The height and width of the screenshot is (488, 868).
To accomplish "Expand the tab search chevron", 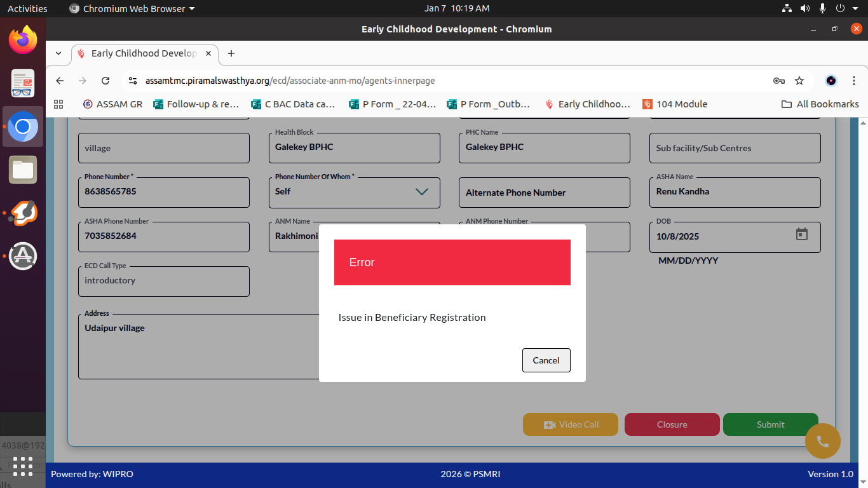I will coord(58,53).
